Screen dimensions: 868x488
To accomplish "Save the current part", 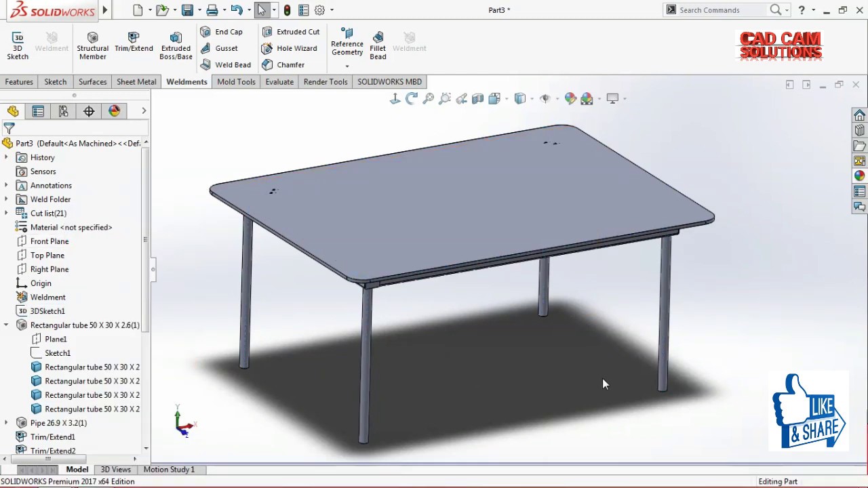I will pos(187,10).
